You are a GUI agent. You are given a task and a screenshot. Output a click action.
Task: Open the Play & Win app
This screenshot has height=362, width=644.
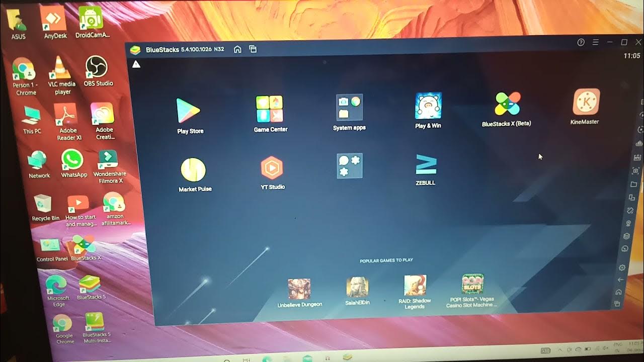point(428,106)
